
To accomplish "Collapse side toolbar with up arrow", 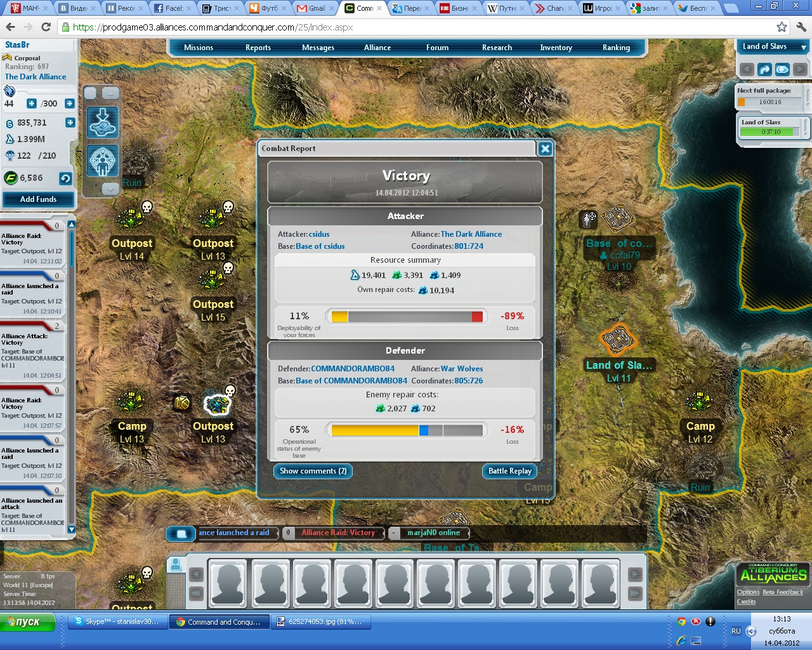I will tap(110, 93).
